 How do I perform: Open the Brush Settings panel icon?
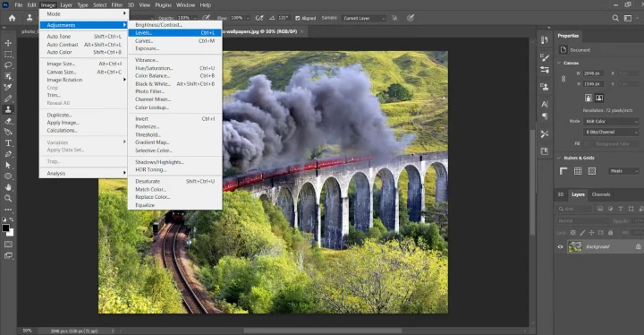pyautogui.click(x=545, y=58)
